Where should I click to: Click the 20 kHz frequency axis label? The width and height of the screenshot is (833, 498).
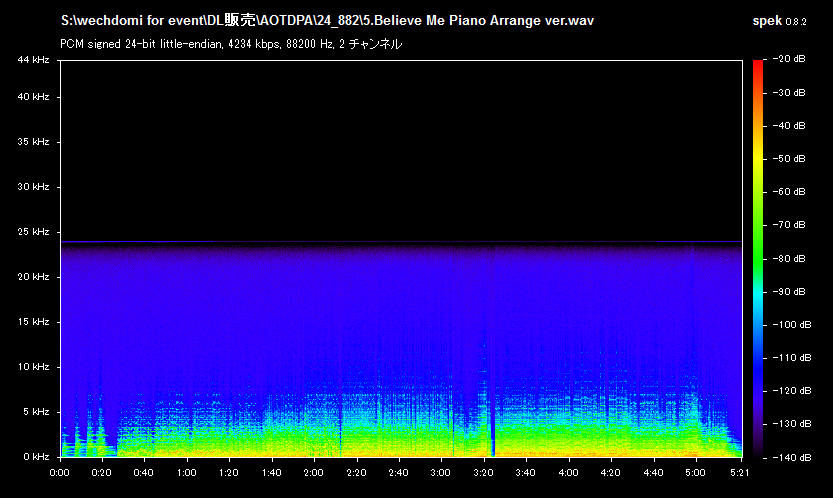(33, 277)
